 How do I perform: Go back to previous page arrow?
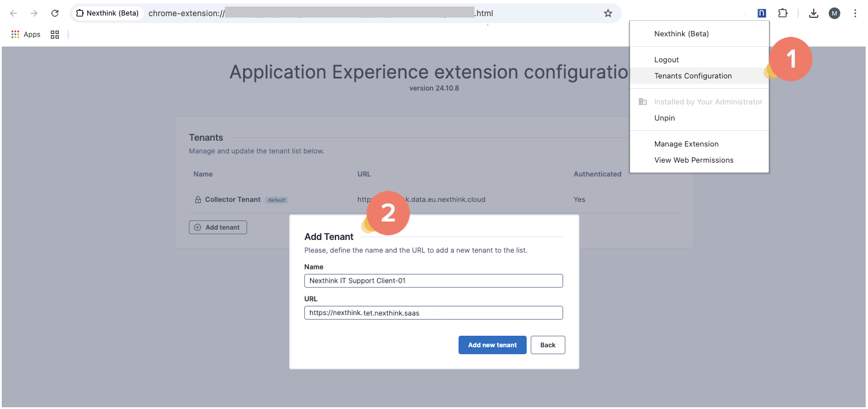(x=13, y=13)
